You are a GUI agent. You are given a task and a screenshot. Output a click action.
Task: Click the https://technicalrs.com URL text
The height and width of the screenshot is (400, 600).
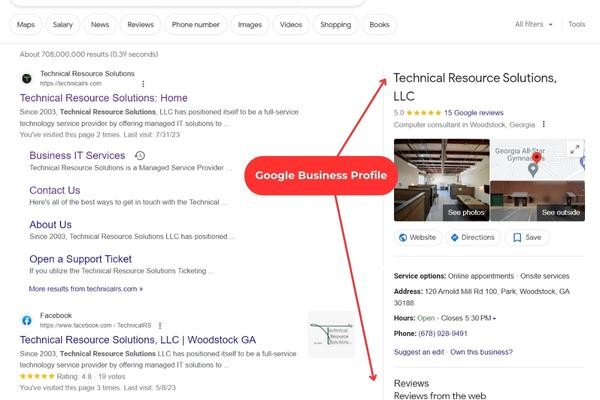71,83
